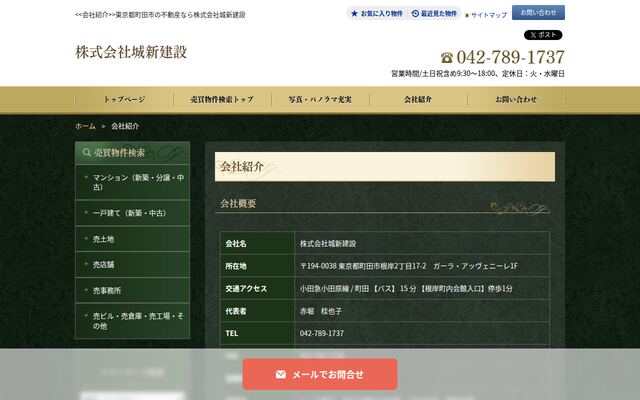
Task: Open 売ビル・売倉庫・売工場・その他 sidebar link
Action: tap(132, 321)
